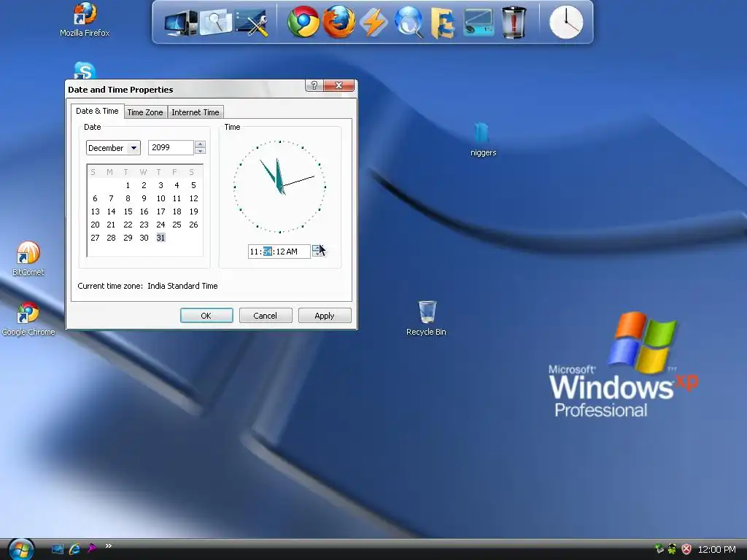747x560 pixels.
Task: Click the magnifier-over-folder icon in the dock
Action: 216,22
